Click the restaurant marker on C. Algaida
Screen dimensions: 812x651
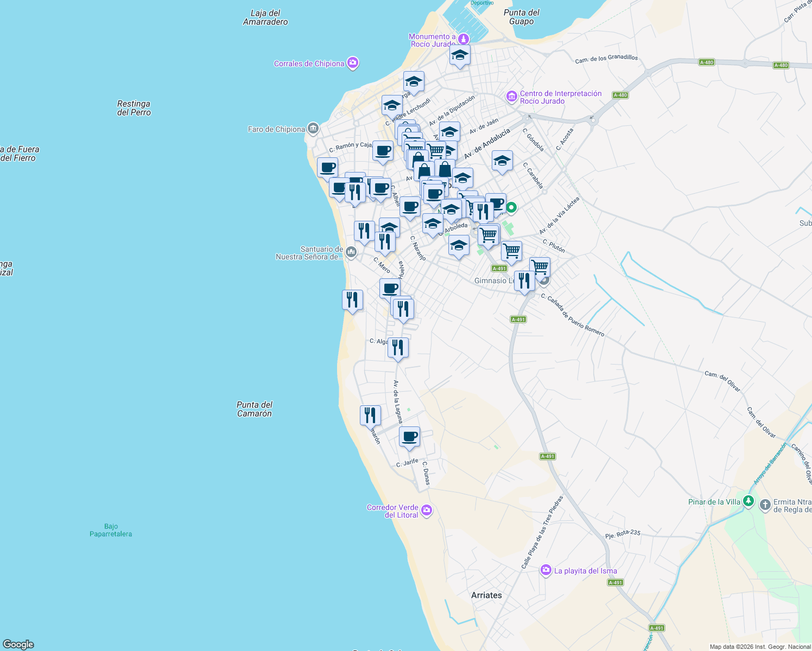coord(398,348)
